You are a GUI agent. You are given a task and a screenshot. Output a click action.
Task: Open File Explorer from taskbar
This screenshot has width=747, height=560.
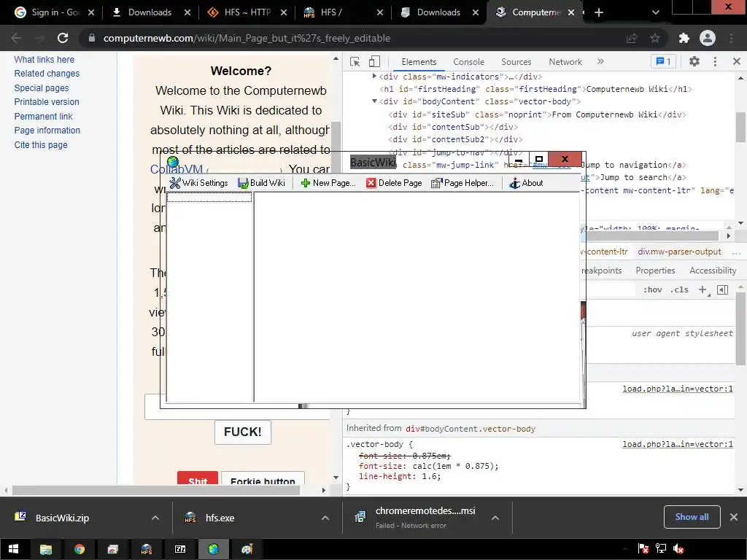click(46, 549)
